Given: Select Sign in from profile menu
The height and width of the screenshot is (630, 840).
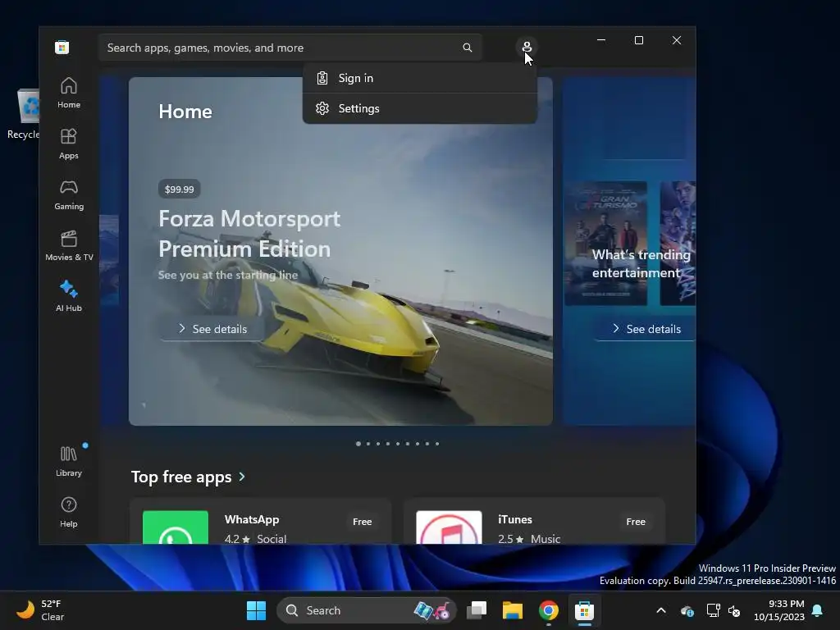Looking at the screenshot, I should [x=419, y=78].
